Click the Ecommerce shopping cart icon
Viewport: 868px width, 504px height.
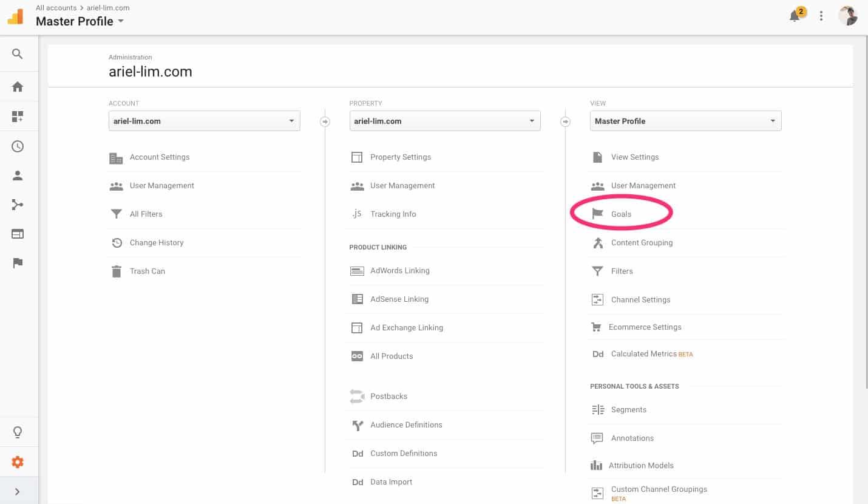[596, 327]
